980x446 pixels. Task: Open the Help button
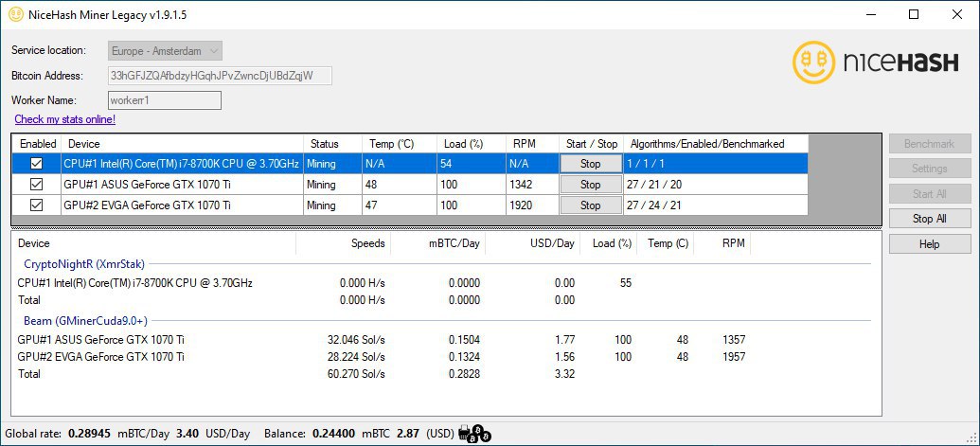click(x=930, y=244)
